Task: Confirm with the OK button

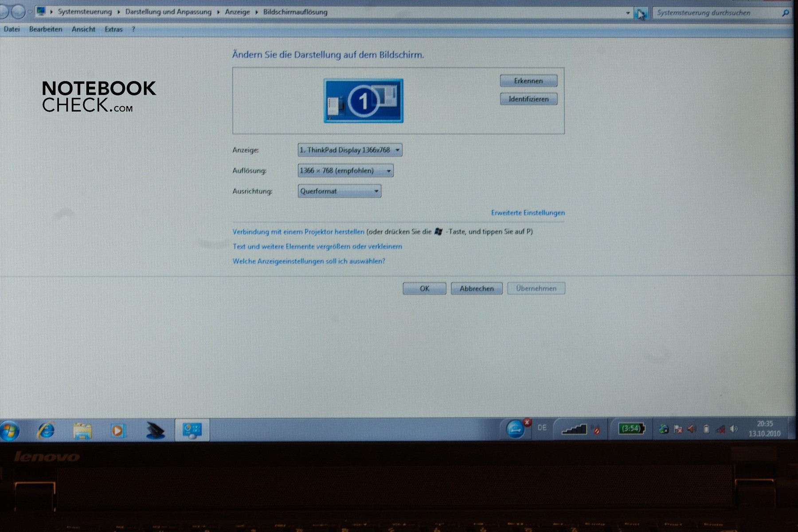Action: click(424, 289)
